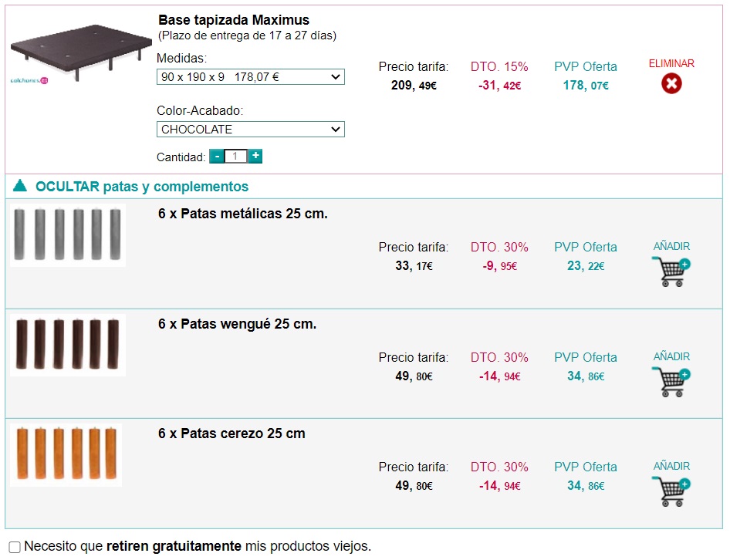
Task: Open the wengué legs product thumbnail
Action: coord(68,344)
